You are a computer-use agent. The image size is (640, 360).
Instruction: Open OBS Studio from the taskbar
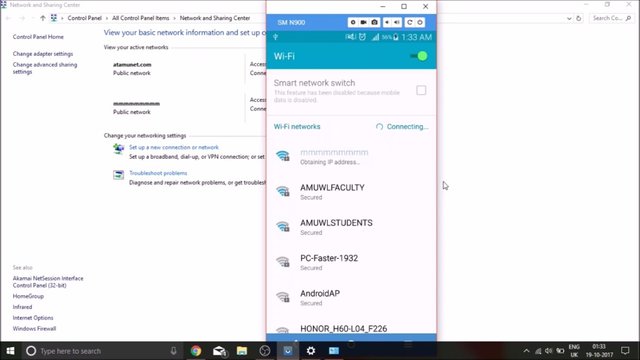(x=265, y=351)
